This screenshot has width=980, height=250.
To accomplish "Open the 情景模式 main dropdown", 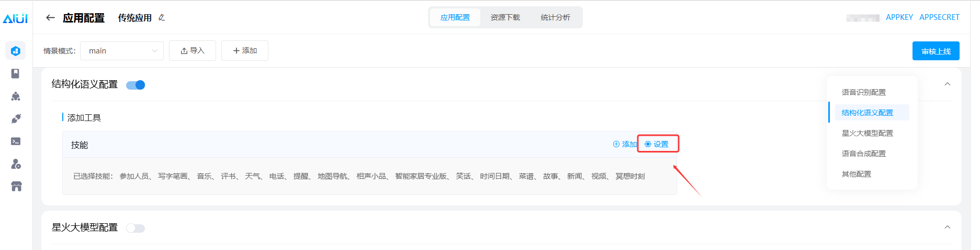I will pyautogui.click(x=122, y=51).
